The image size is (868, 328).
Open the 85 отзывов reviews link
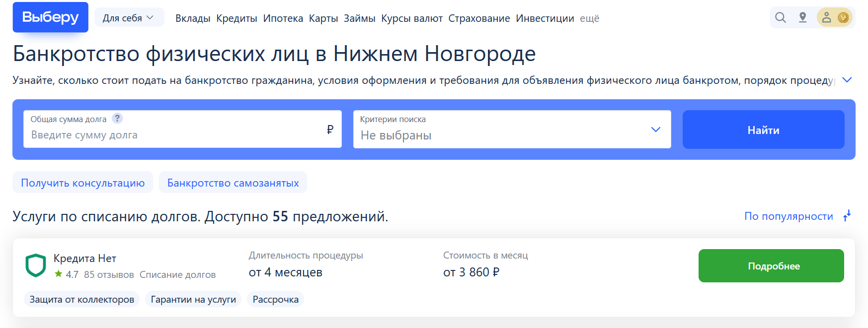(x=109, y=274)
